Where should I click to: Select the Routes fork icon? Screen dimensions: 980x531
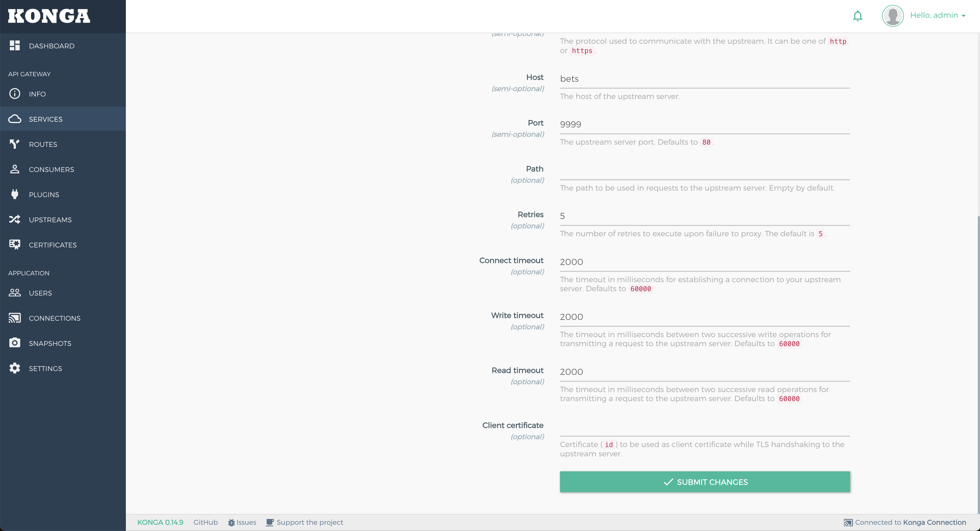point(15,144)
